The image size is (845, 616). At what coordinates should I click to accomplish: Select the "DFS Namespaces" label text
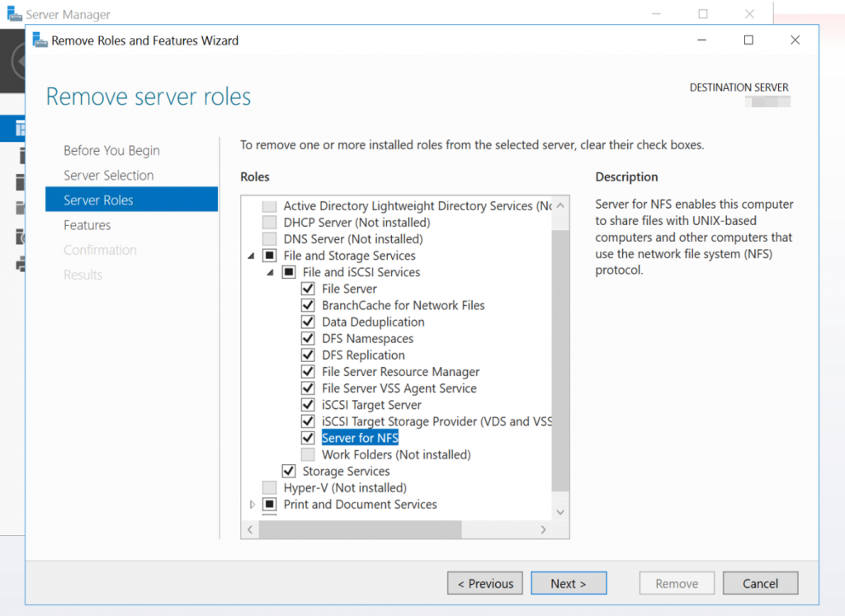367,339
